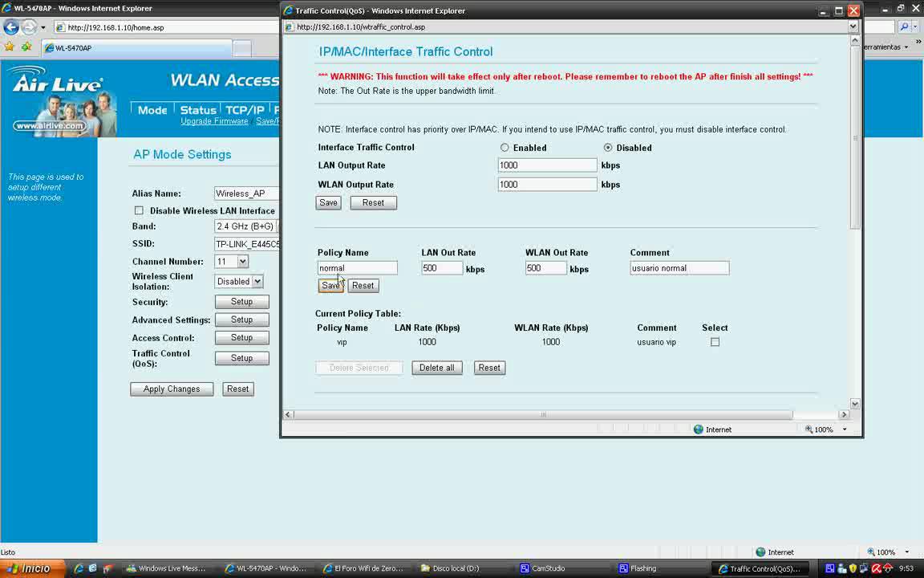
Task: Open the search provider dropdown arrow
Action: pos(915,27)
